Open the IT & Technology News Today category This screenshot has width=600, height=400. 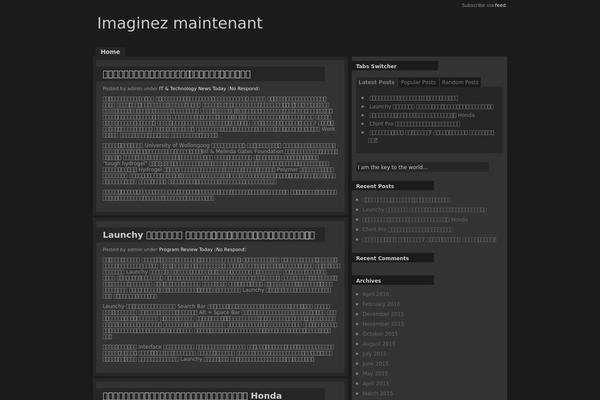tap(192, 89)
